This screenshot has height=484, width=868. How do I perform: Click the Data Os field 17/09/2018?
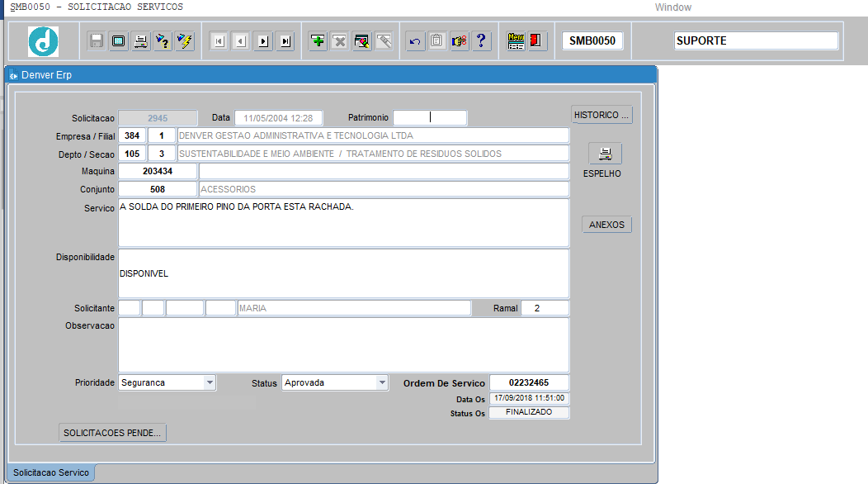click(529, 398)
